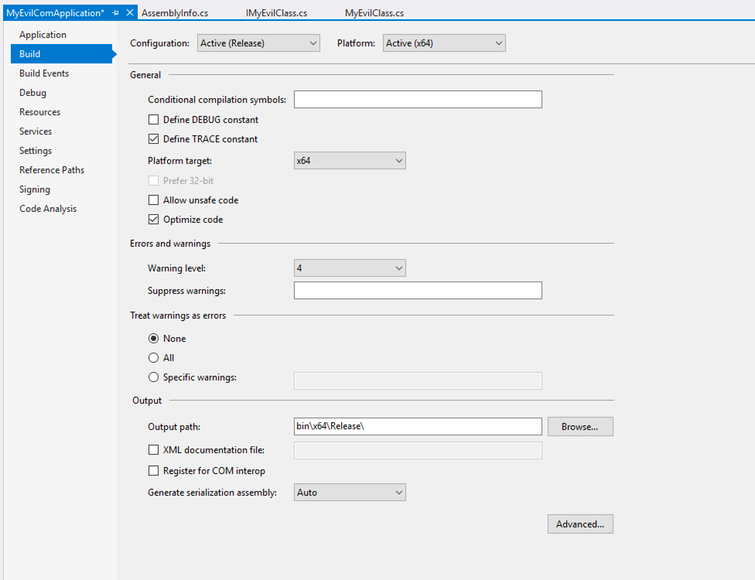Open the Application properties page

(43, 35)
